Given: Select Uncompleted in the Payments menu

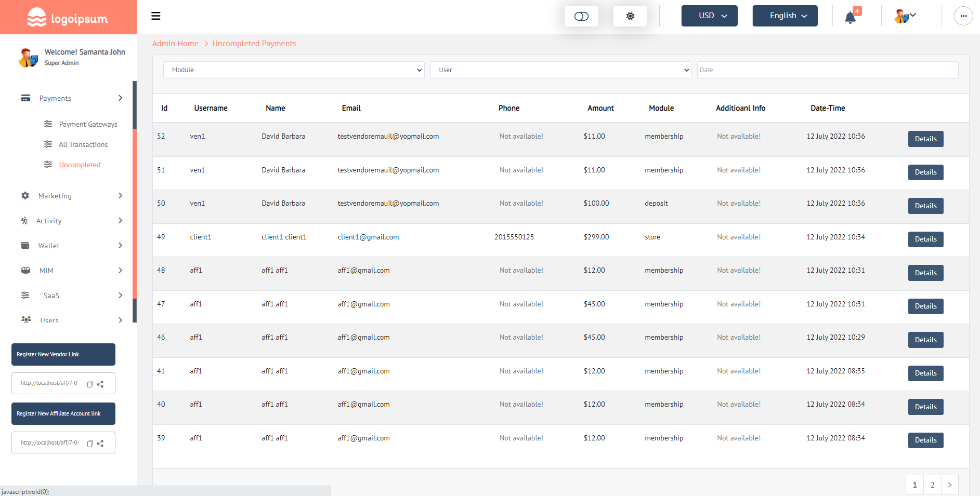Looking at the screenshot, I should coord(79,164).
